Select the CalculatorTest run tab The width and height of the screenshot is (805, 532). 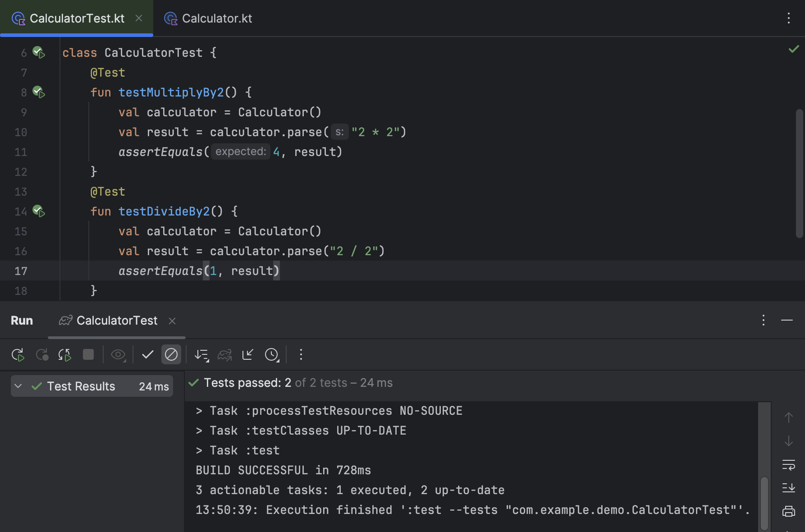pyautogui.click(x=116, y=321)
